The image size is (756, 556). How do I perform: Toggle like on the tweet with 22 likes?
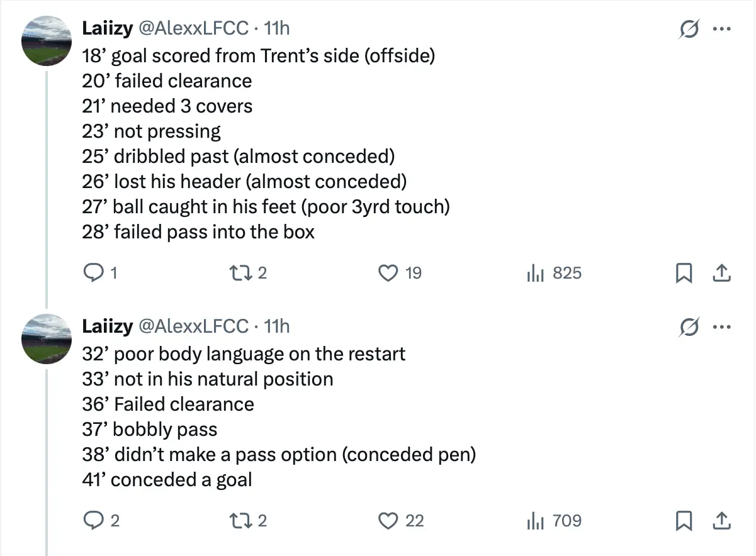click(x=388, y=521)
